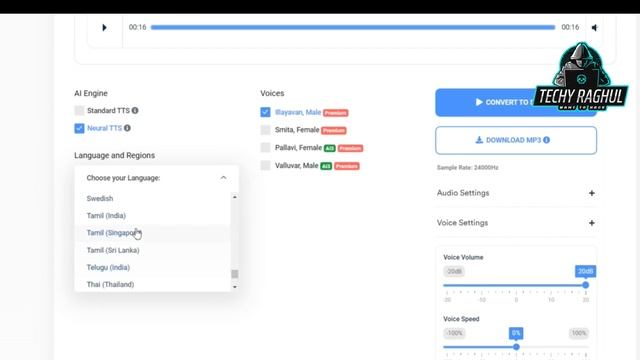Play the generated audio clip
Viewport: 640px width, 360px height.
click(104, 28)
